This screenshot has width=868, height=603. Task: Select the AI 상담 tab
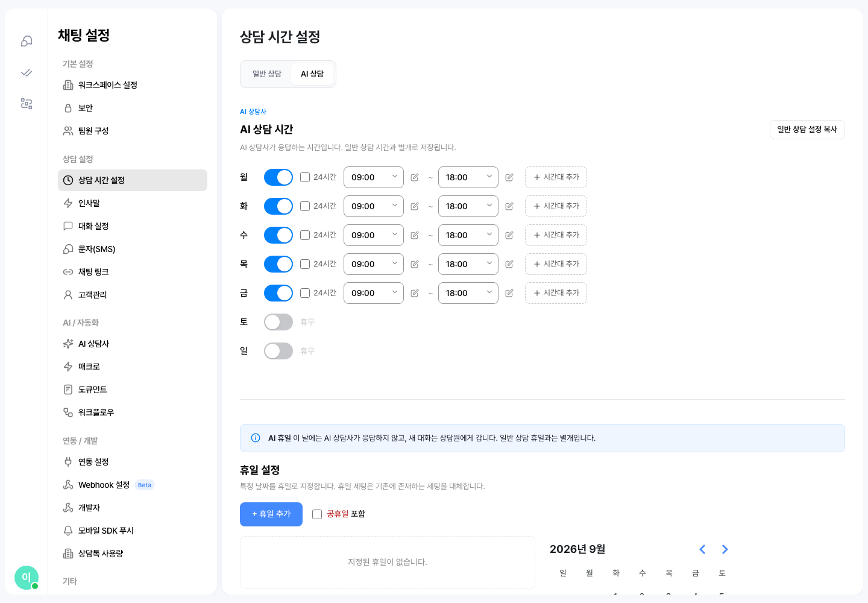[x=312, y=74]
